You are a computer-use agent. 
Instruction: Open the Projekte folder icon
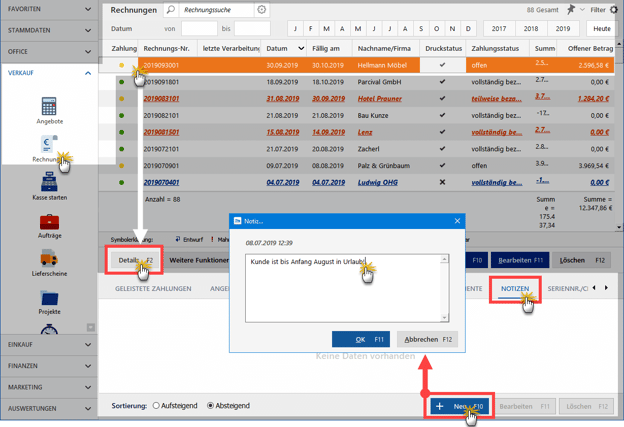(x=49, y=298)
